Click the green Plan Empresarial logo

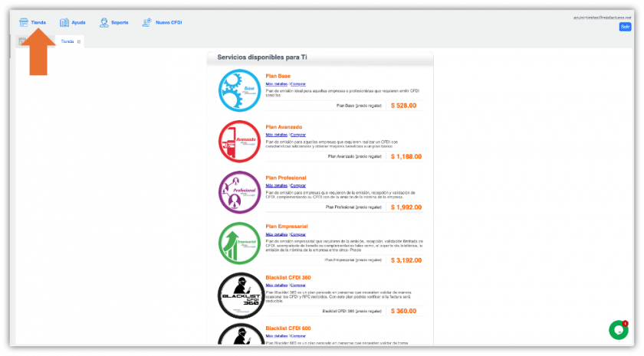click(x=239, y=243)
